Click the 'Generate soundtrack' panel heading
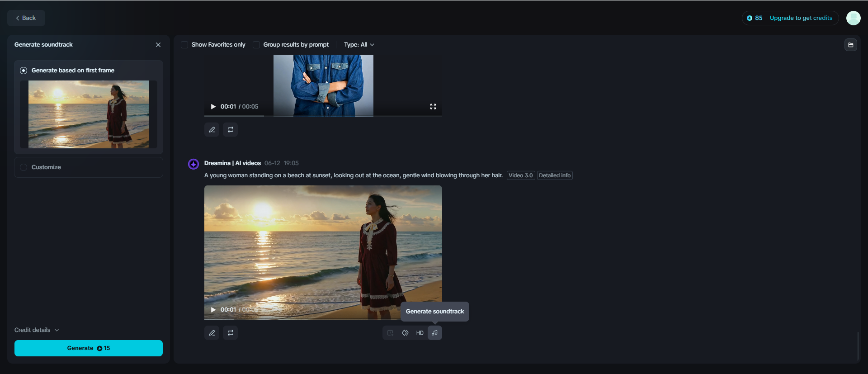The height and width of the screenshot is (374, 868). (43, 45)
